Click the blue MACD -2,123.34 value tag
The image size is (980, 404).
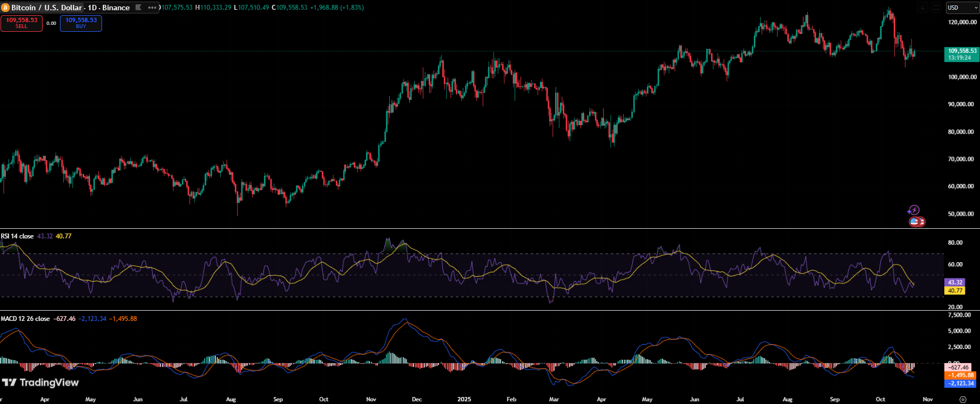pos(961,384)
